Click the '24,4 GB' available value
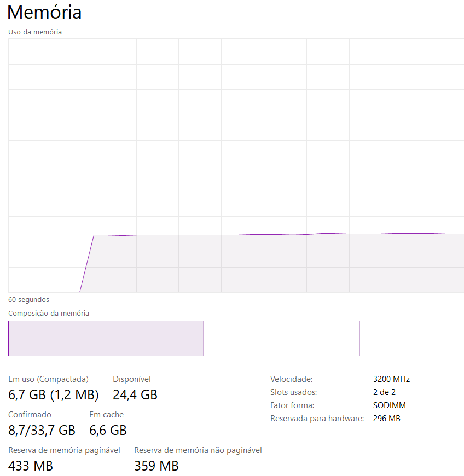 (x=135, y=394)
